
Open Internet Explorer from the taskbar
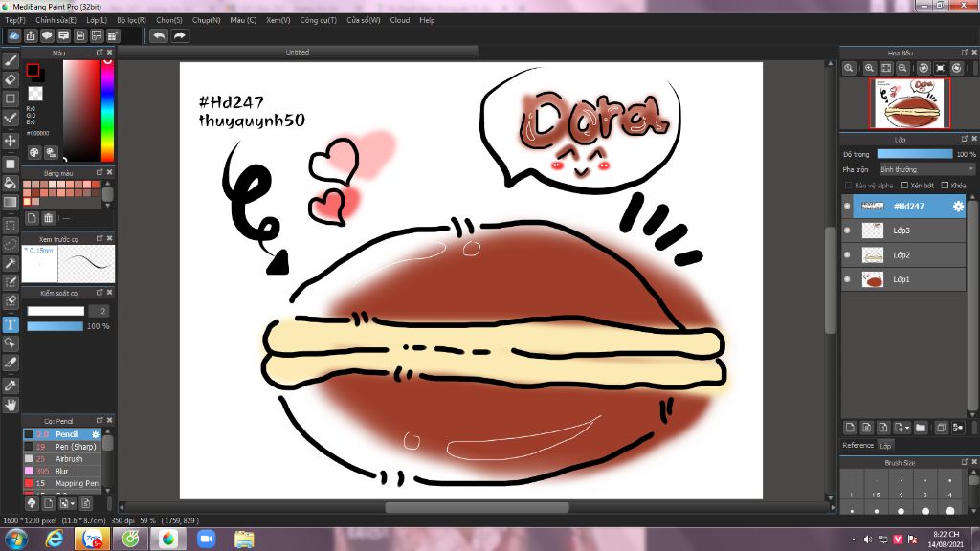click(55, 539)
